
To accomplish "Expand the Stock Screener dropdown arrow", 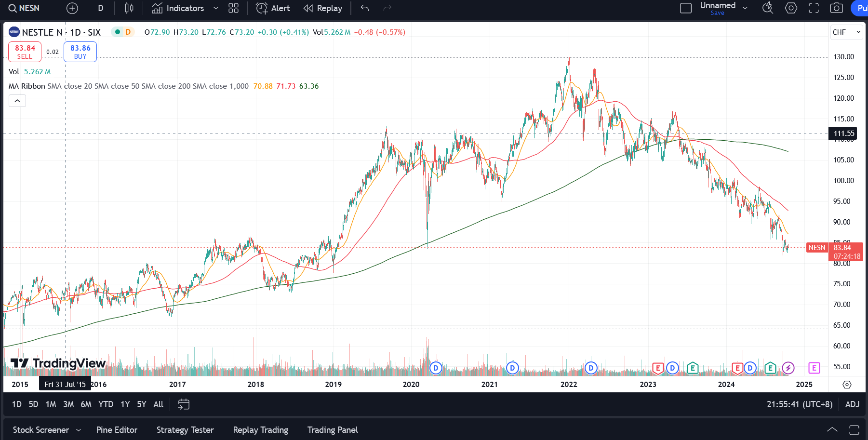I will tap(79, 430).
